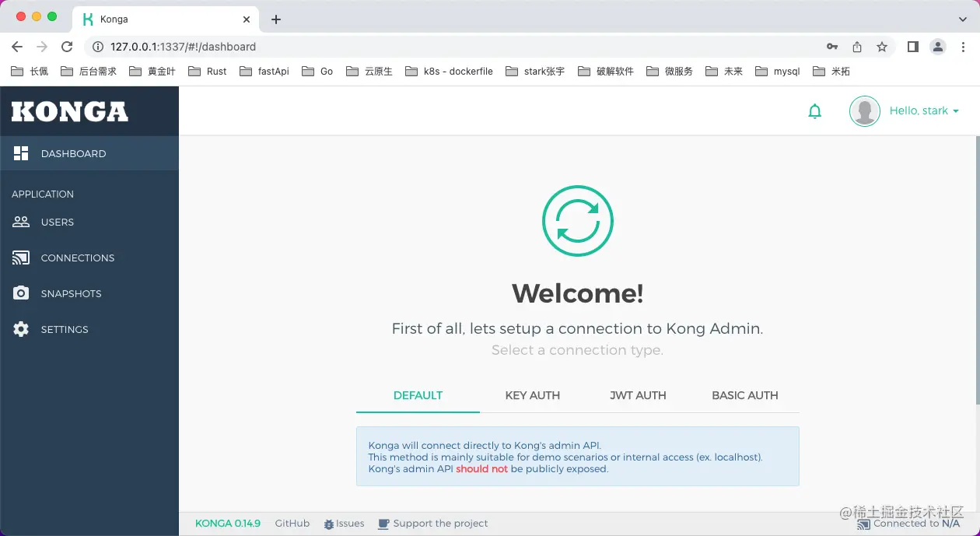Open the stark张宇 bookmark folder
This screenshot has width=980, height=536.
[x=534, y=71]
